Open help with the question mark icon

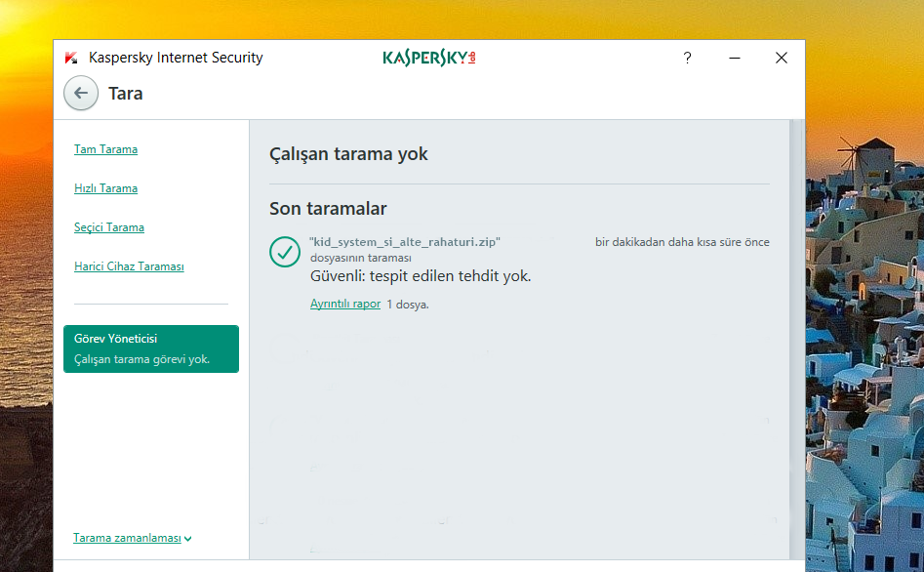[687, 58]
